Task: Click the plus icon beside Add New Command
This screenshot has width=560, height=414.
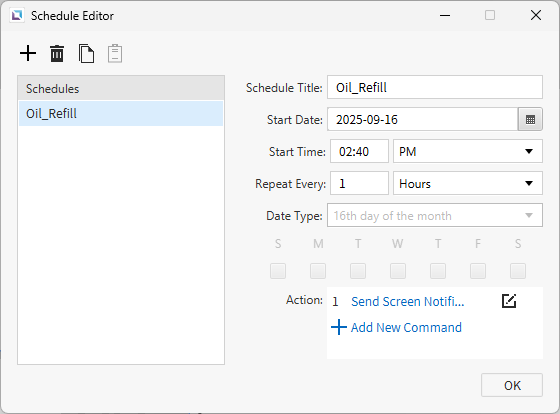Action: (339, 327)
